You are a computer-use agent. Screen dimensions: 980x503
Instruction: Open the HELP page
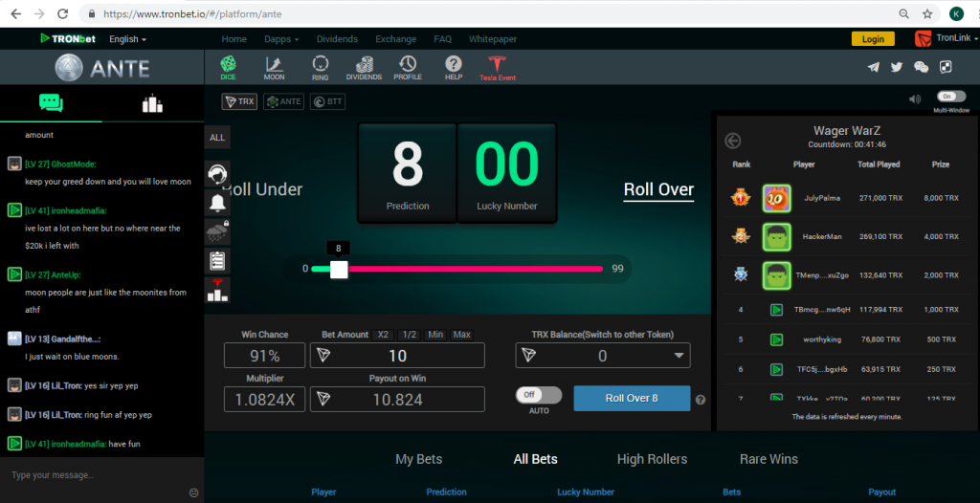tap(453, 68)
